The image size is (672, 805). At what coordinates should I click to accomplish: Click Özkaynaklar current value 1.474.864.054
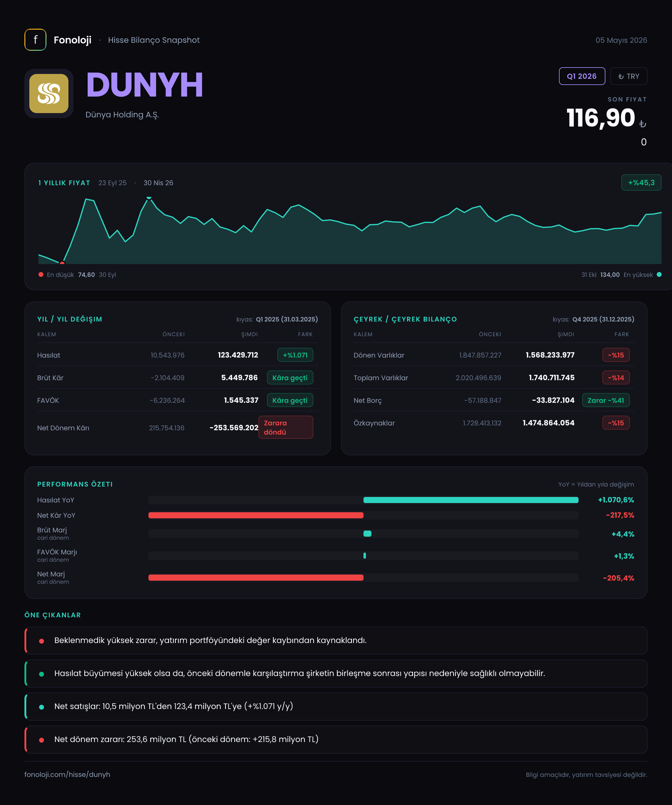click(x=549, y=423)
